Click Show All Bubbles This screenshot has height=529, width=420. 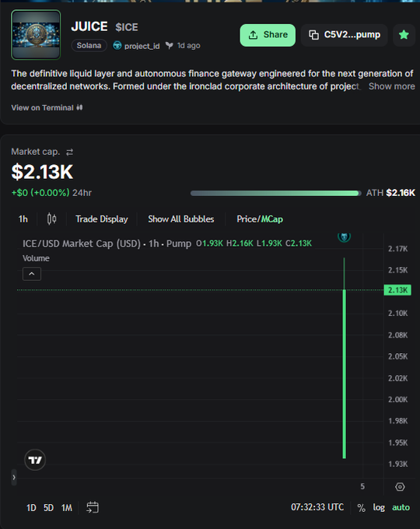[x=180, y=219]
